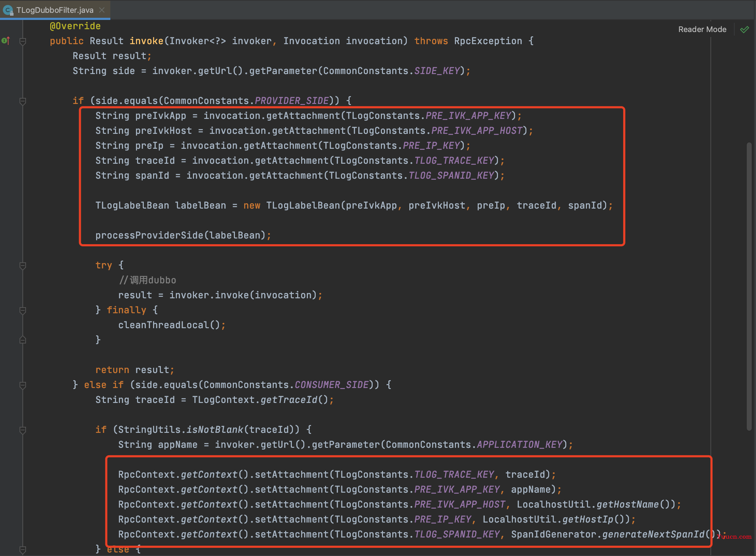Click the PRE_IVK_APP_KEY constant in getAttachment call

(x=468, y=116)
